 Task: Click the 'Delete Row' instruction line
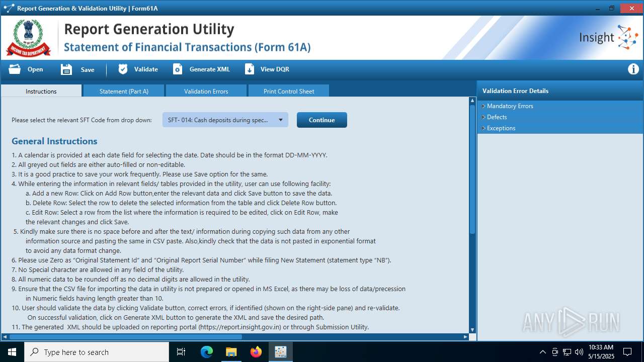click(x=181, y=203)
